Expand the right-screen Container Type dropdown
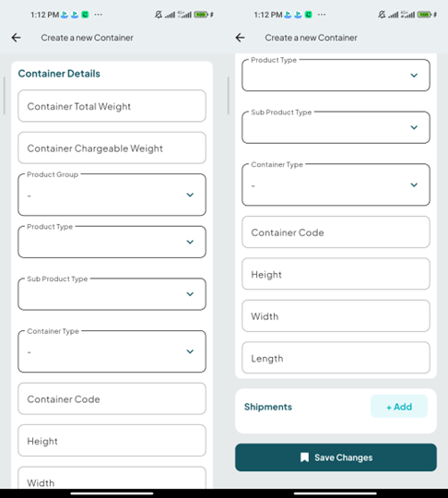Viewport: 448px width, 498px height. click(336, 184)
